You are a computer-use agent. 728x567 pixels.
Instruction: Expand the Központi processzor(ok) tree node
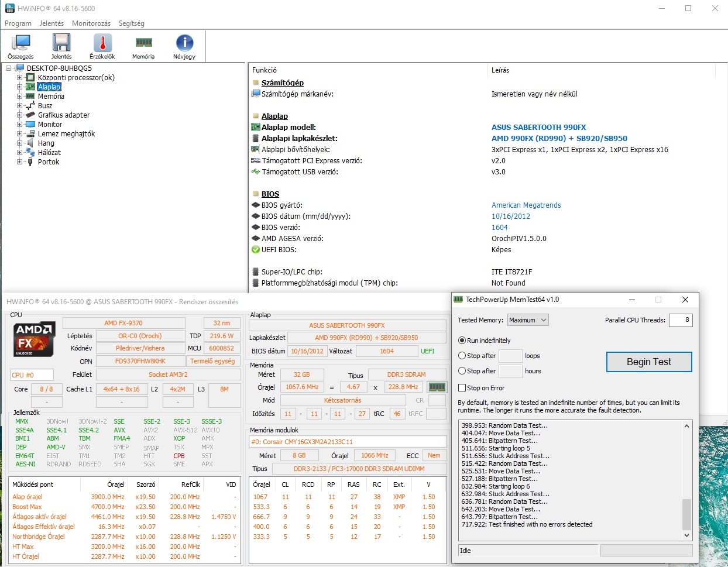(x=20, y=77)
